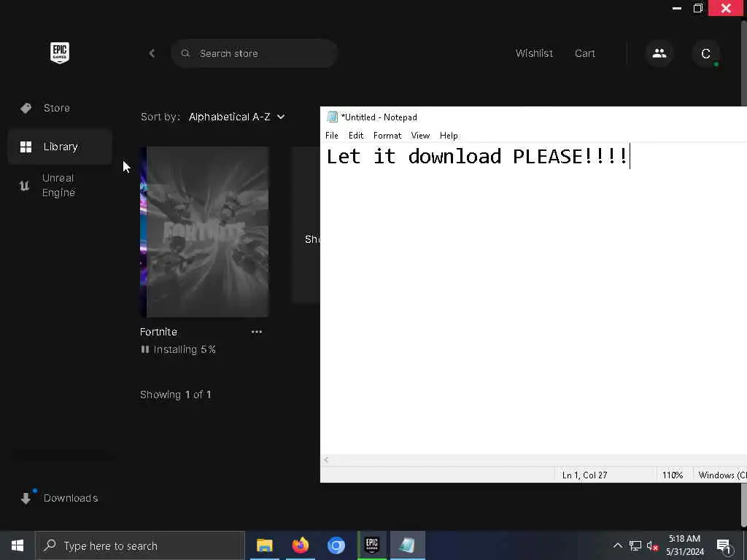Screen dimensions: 747x560
Task: Click the Showing 1 of 1 text
Action: 175,394
